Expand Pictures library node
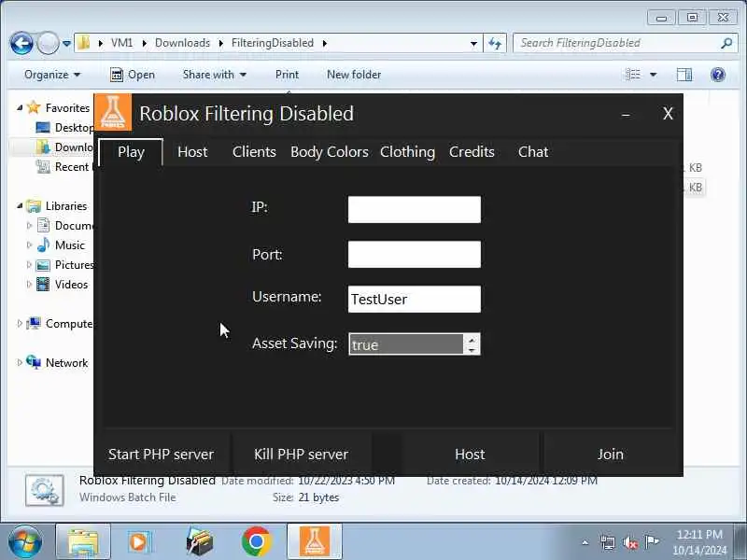The image size is (747, 560). click(x=29, y=265)
